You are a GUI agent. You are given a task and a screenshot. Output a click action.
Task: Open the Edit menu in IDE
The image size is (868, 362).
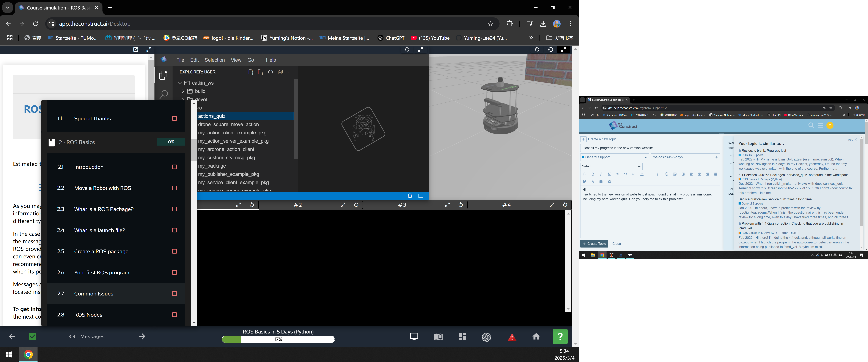[194, 60]
